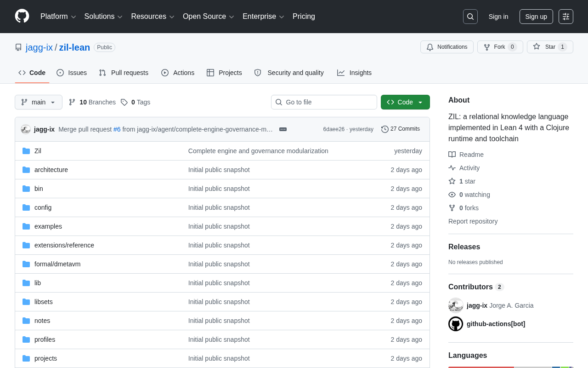Expand the Platform menu
Screen dimensions: 588x368
click(x=58, y=17)
